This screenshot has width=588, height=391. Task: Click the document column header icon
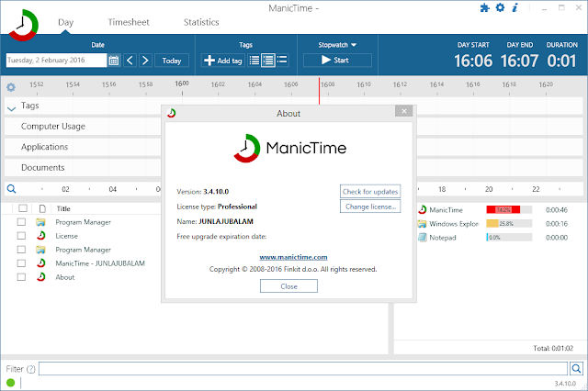tap(42, 208)
